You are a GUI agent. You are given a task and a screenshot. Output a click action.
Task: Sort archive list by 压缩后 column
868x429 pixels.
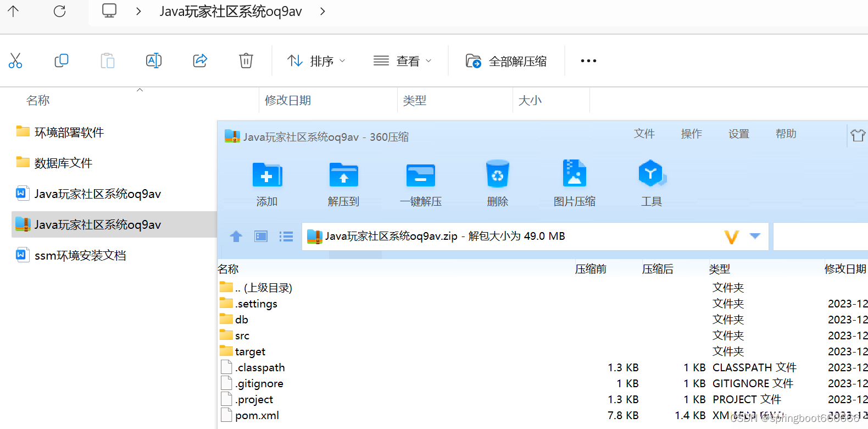(658, 269)
